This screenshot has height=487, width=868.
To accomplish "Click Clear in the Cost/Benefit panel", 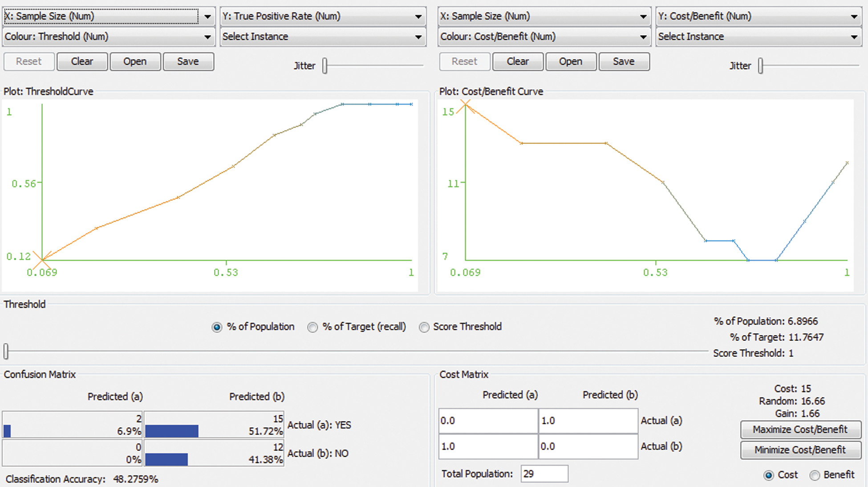I will (518, 61).
